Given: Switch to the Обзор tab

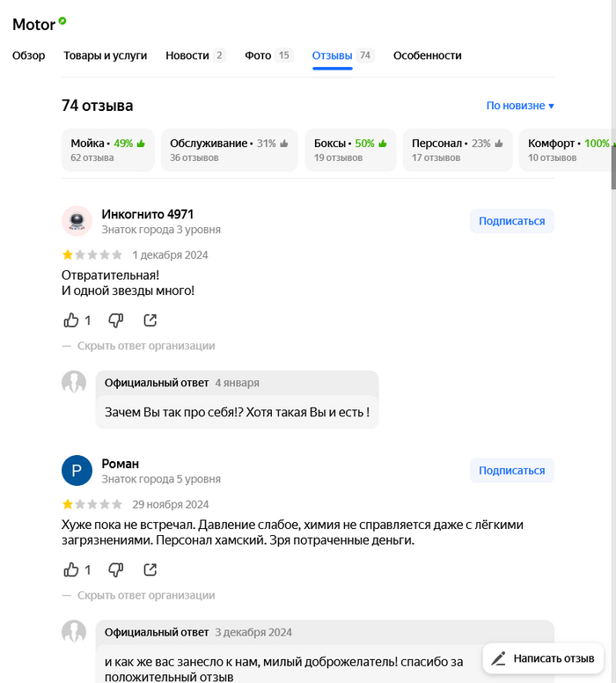Looking at the screenshot, I should coord(29,55).
